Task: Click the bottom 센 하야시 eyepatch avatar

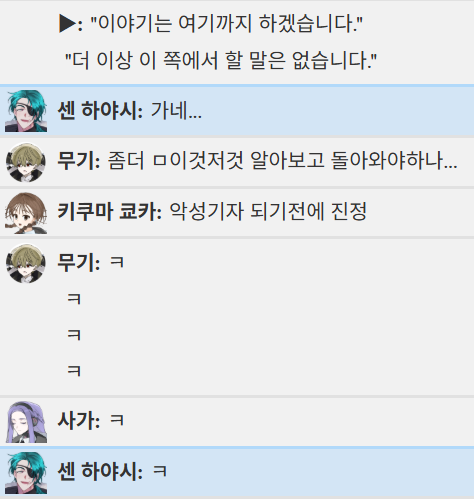Action: click(26, 473)
